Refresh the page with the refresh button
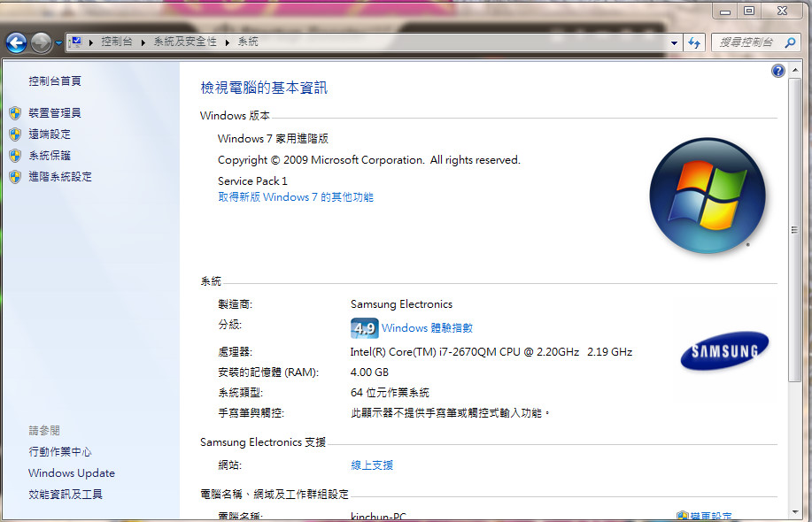Image resolution: width=812 pixels, height=522 pixels. [694, 42]
